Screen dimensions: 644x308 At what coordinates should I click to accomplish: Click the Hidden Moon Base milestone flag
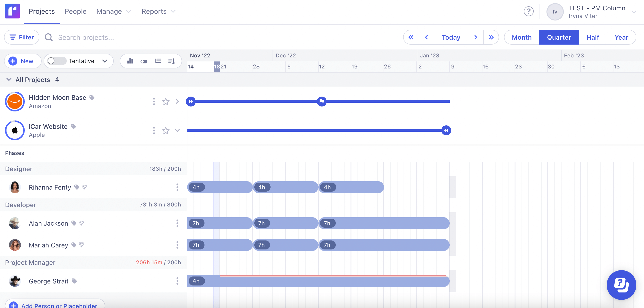[322, 101]
